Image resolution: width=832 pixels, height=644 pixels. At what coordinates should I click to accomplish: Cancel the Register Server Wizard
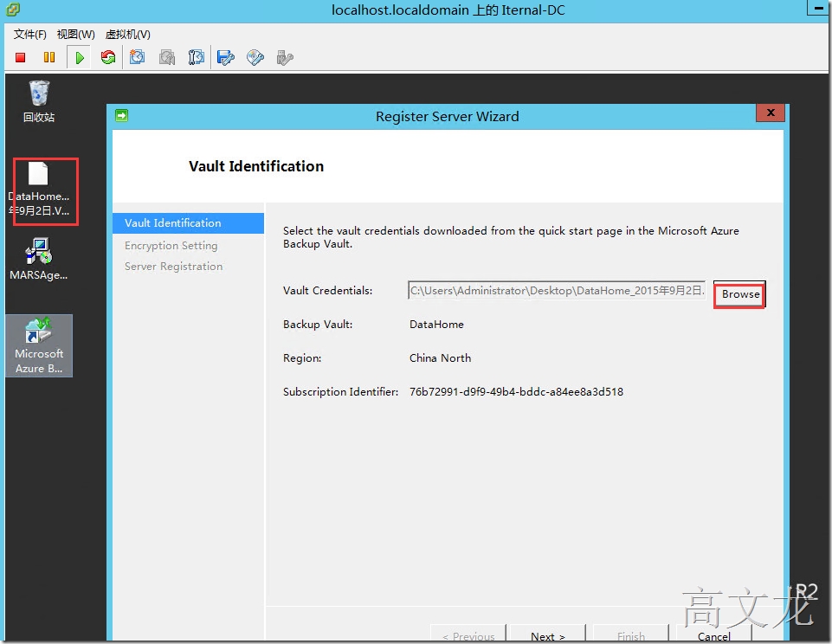click(x=713, y=634)
